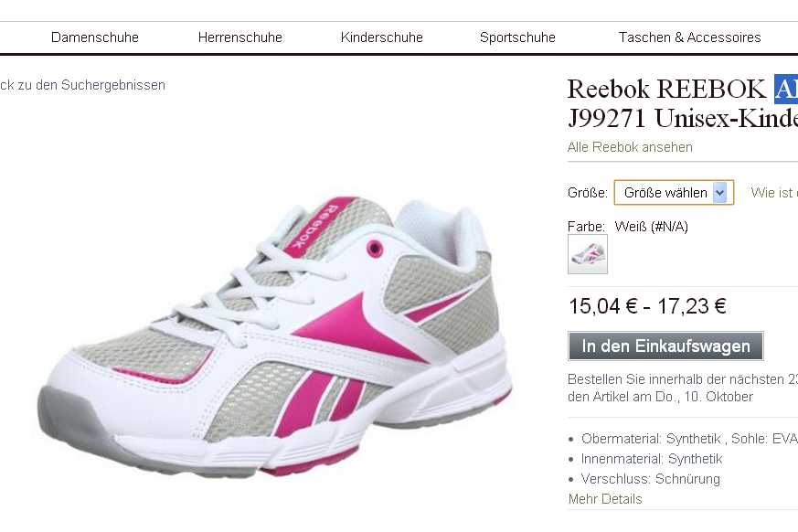The height and width of the screenshot is (532, 798).
Task: Return to the Suchergebnissen results link
Action: pyautogui.click(x=82, y=85)
